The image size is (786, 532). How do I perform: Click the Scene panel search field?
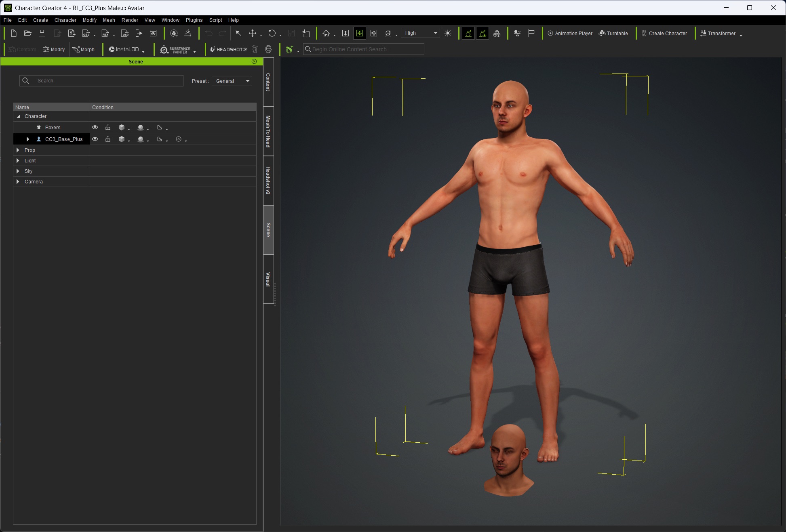[101, 81]
